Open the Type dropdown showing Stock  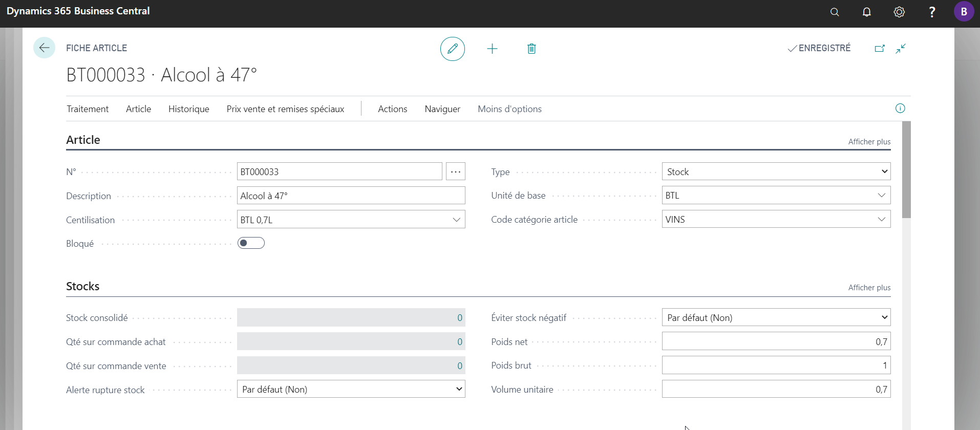[776, 171]
